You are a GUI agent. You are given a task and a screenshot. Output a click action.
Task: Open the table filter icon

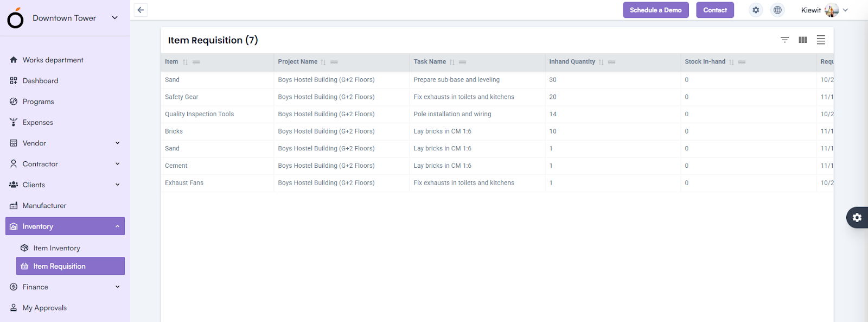coord(784,40)
